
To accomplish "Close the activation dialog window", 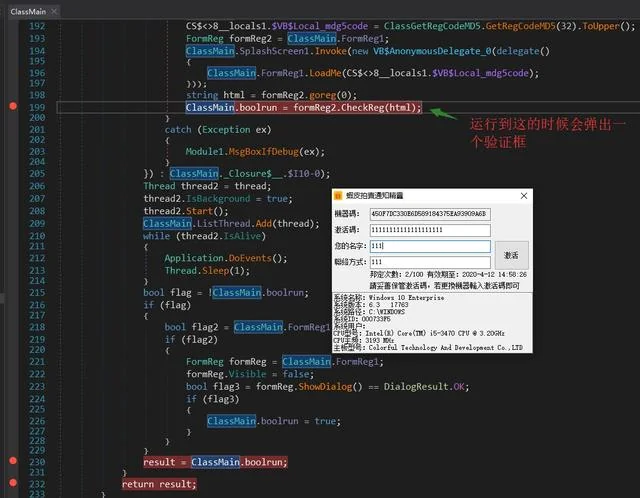I will coord(524,196).
